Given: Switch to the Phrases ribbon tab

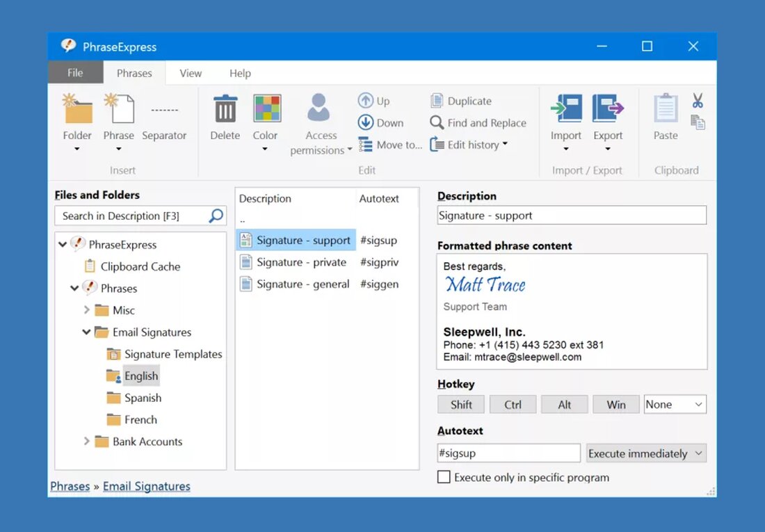Looking at the screenshot, I should click(x=134, y=73).
